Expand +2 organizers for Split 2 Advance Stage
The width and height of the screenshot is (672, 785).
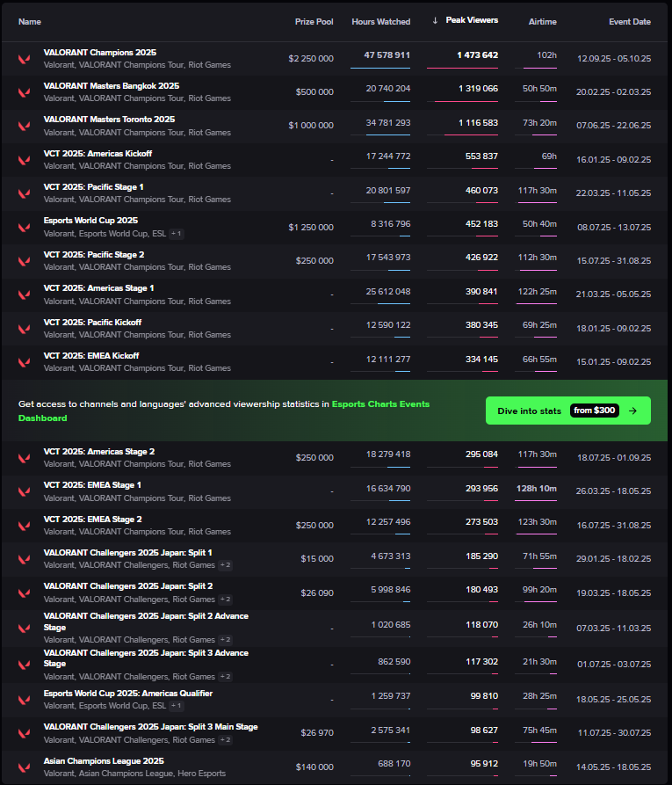coord(225,640)
